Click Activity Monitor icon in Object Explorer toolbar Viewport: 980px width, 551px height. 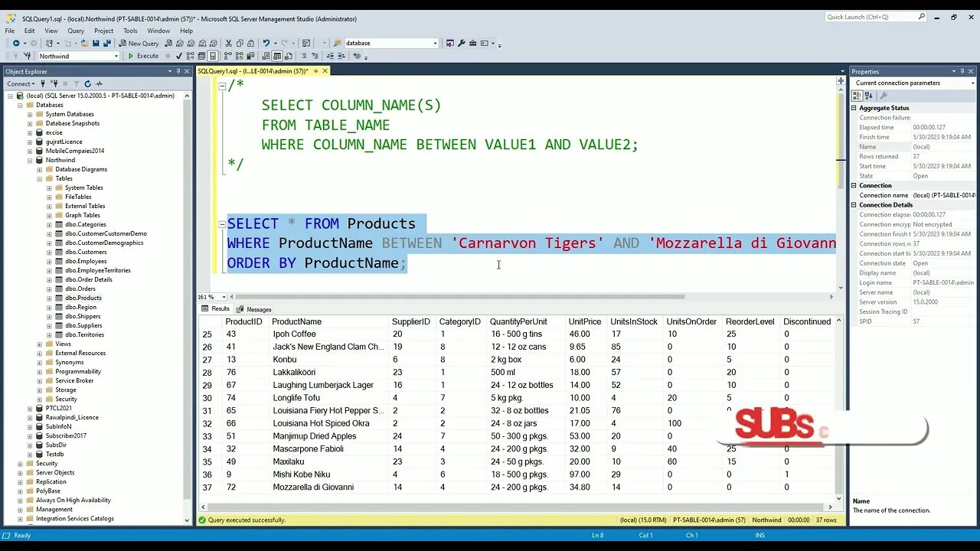pyautogui.click(x=99, y=83)
